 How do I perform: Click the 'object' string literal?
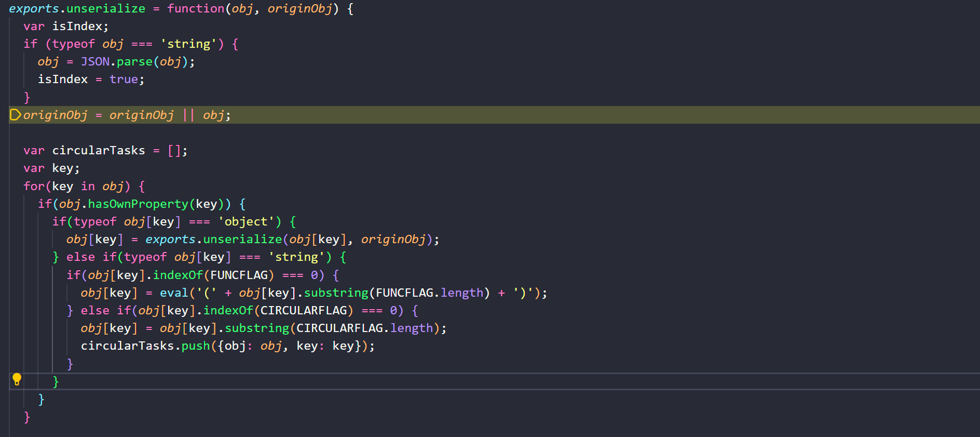246,222
